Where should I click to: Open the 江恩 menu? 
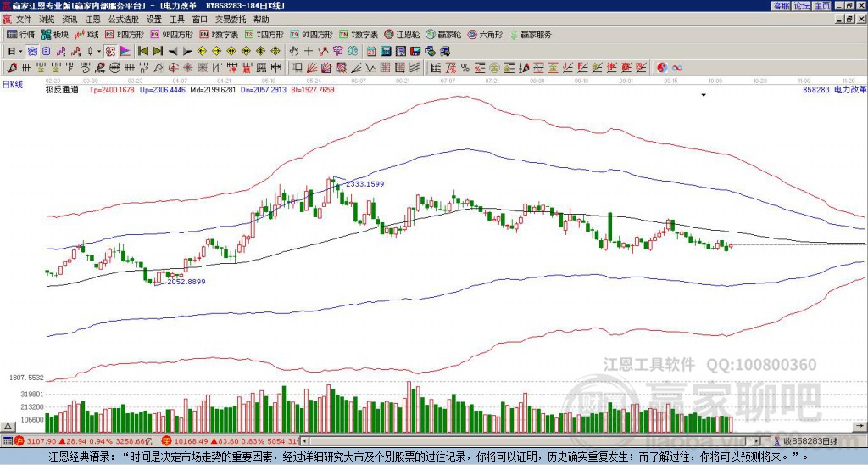pyautogui.click(x=92, y=20)
